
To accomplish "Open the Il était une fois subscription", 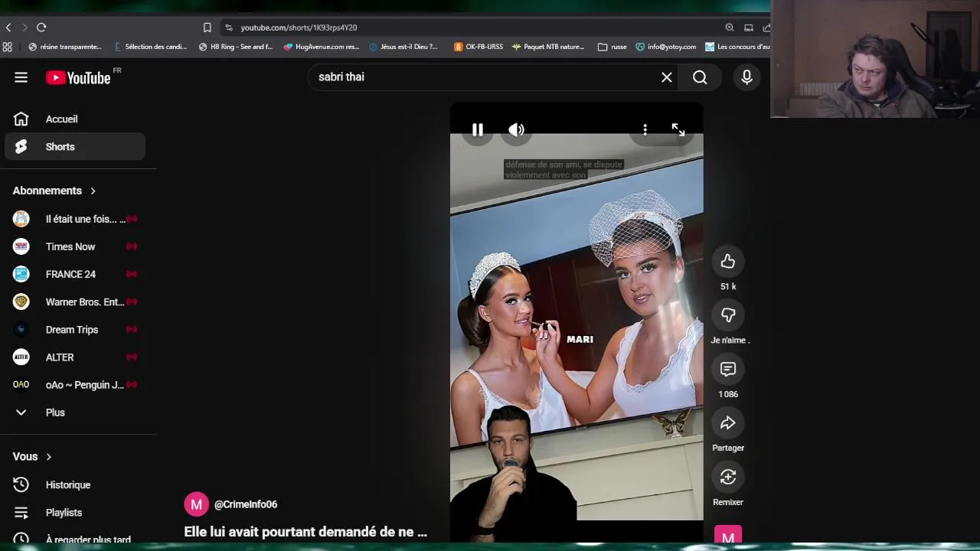I will pyautogui.click(x=75, y=219).
